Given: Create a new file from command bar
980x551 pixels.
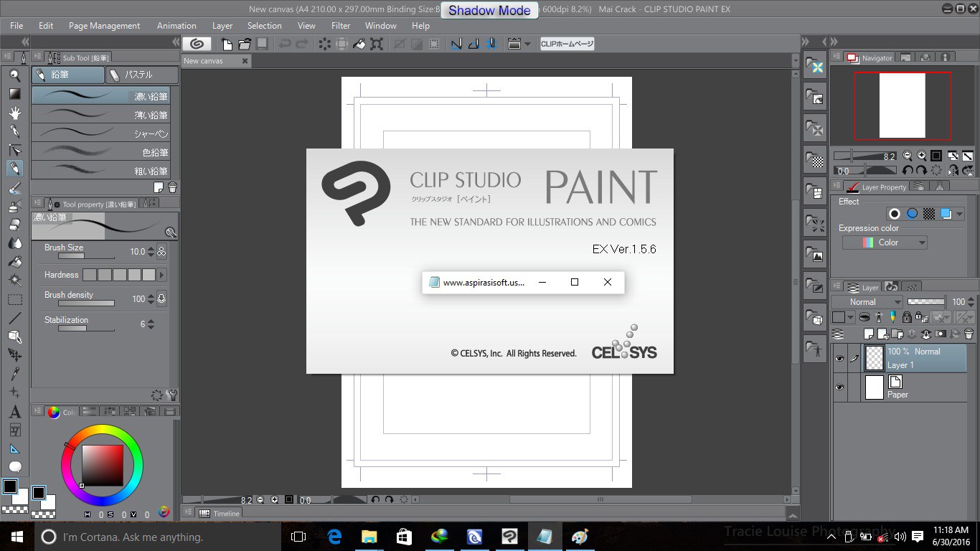Looking at the screenshot, I should click(x=227, y=44).
